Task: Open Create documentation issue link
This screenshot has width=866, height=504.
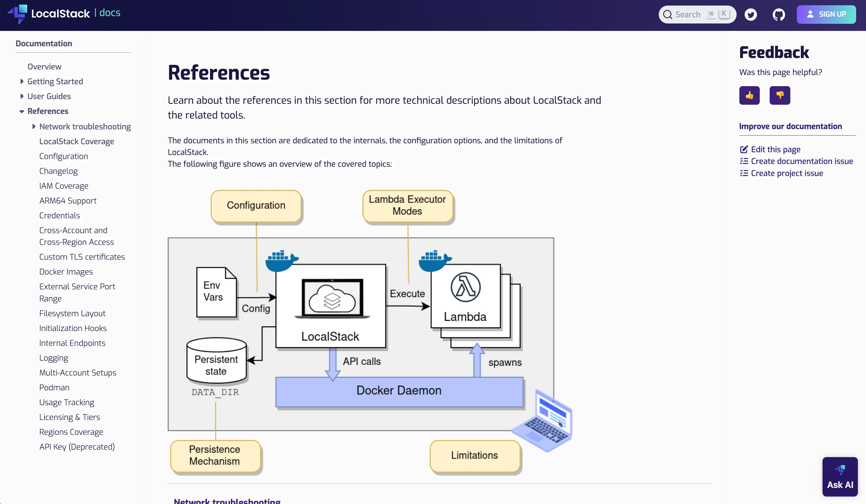Action: point(802,161)
